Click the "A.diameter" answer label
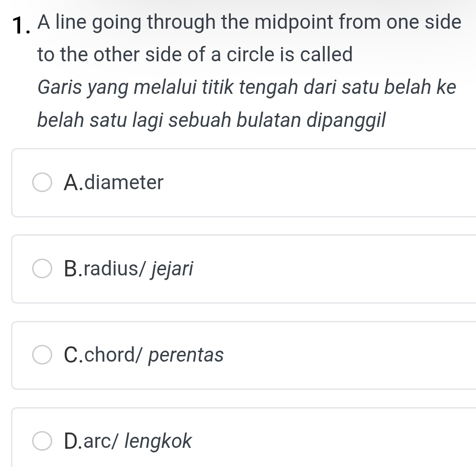This screenshot has width=476, height=467. 113,182
